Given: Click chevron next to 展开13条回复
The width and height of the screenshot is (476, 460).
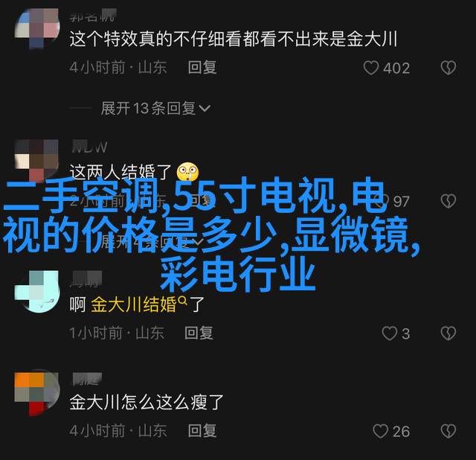Looking at the screenshot, I should (205, 109).
